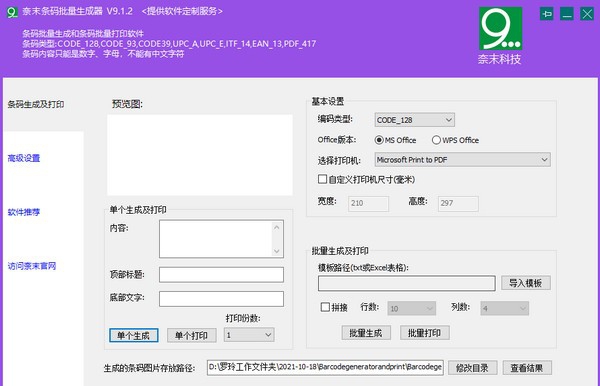600x386 pixels.
Task: Open the 列数 dropdown showing 4
Action: click(x=504, y=308)
